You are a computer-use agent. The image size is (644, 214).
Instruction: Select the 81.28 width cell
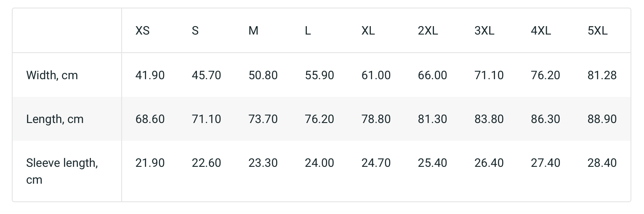point(602,75)
